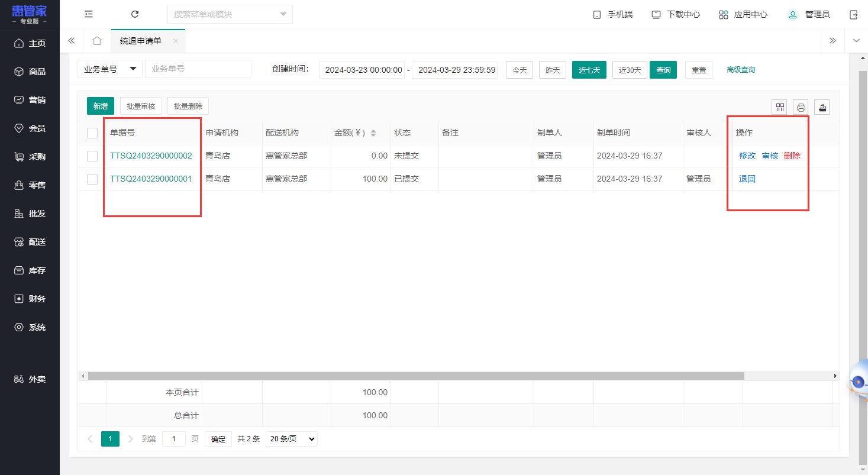Check row TTSQ2403290000002 checkbox
Image resolution: width=868 pixels, height=475 pixels.
(92, 156)
